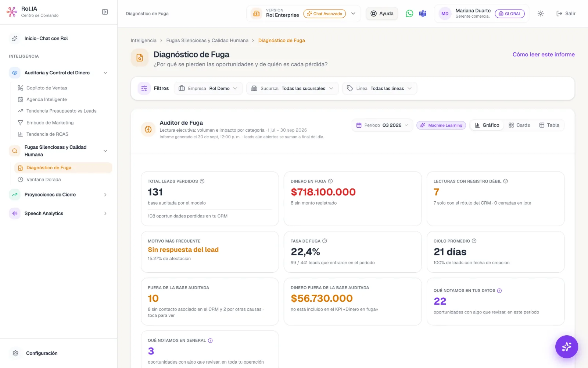Click $56.730.000 value
The height and width of the screenshot is (368, 588).
322,298
